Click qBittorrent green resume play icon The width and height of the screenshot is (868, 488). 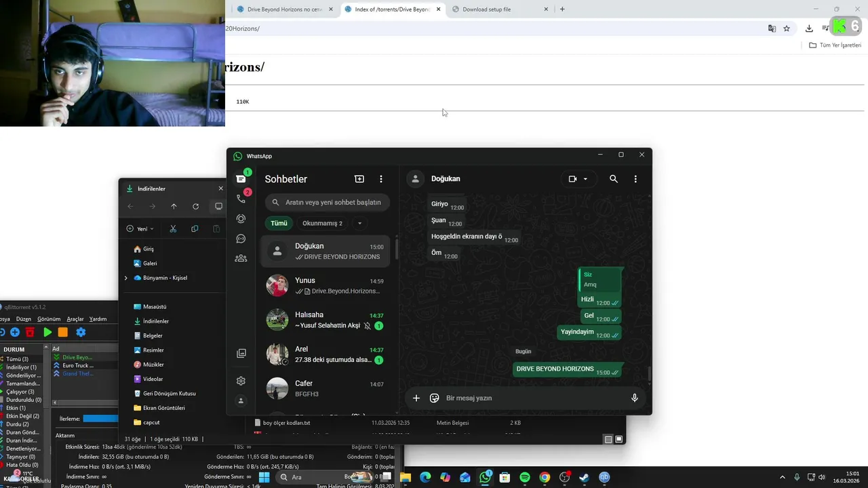pyautogui.click(x=47, y=332)
